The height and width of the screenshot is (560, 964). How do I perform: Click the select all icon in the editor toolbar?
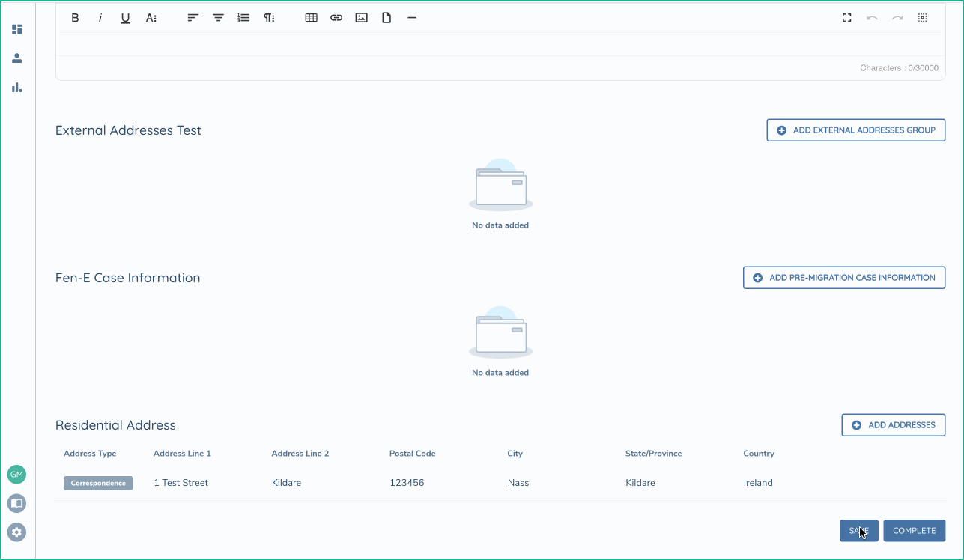click(x=923, y=18)
